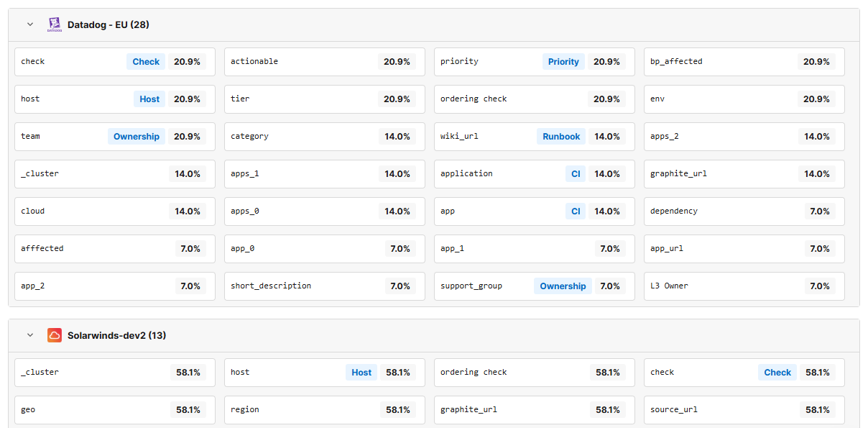Click the graphite_url card under Datadog - EU
This screenshot has height=428, width=868.
[x=744, y=173]
